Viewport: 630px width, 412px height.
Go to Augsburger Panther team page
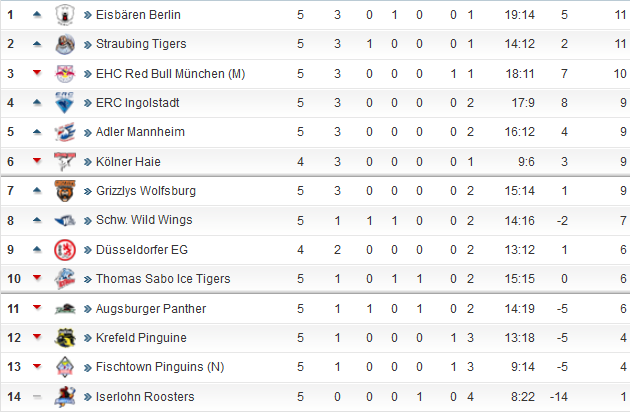point(151,309)
